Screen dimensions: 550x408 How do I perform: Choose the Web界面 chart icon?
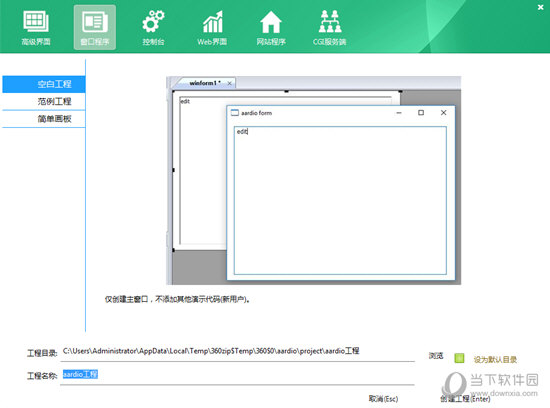[x=212, y=28]
